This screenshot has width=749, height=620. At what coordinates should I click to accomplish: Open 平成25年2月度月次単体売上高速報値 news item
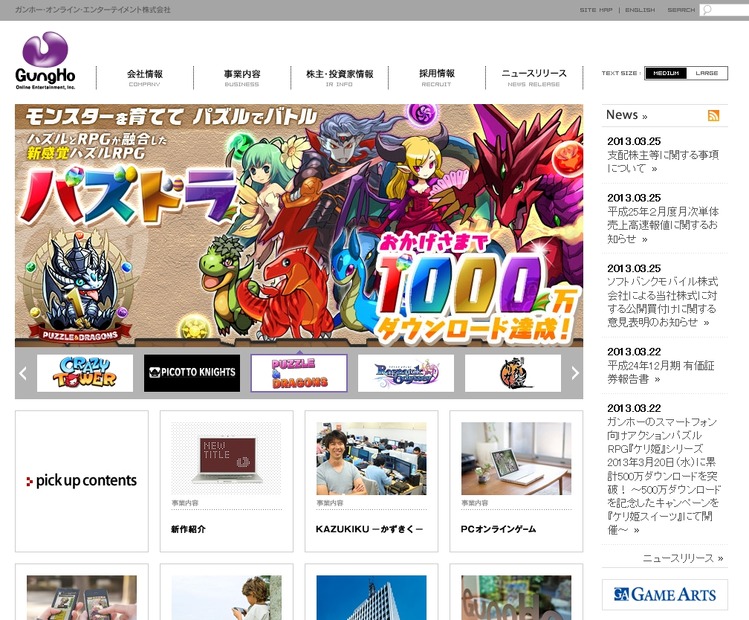point(663,225)
